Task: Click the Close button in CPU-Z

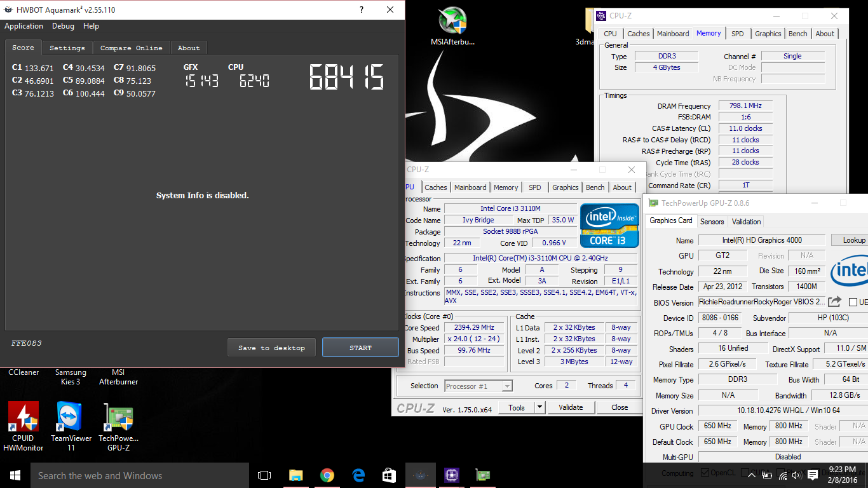Action: (x=620, y=407)
